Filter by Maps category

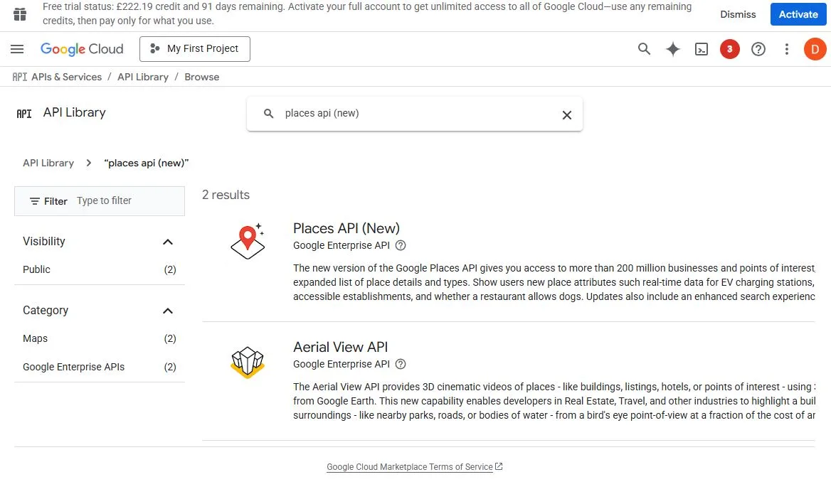coord(36,338)
